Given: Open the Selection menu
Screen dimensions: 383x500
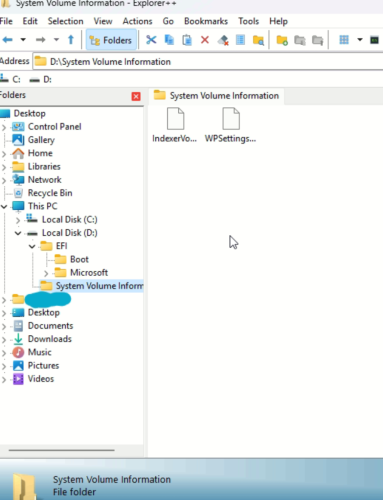Looking at the screenshot, I should click(65, 21).
